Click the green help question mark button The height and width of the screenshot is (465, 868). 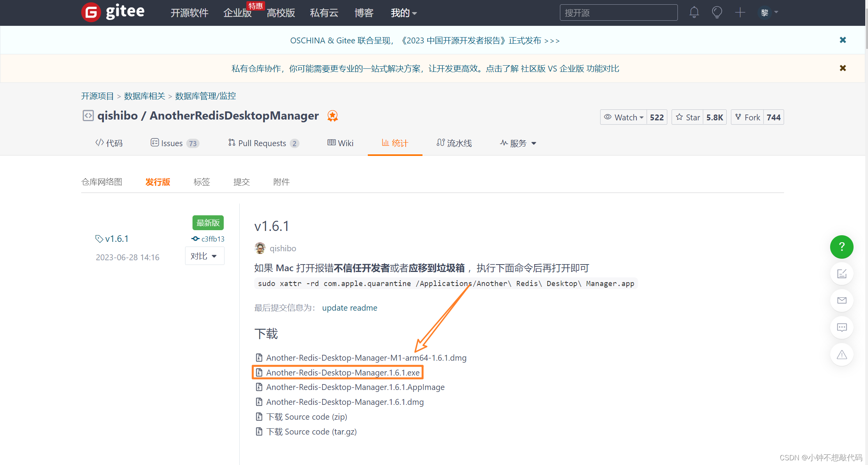pos(841,247)
